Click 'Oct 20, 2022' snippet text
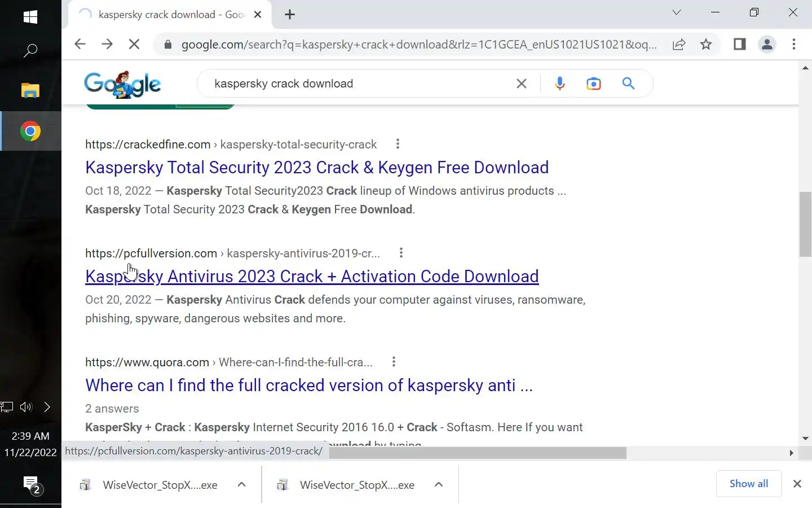The width and height of the screenshot is (812, 508). 118,300
